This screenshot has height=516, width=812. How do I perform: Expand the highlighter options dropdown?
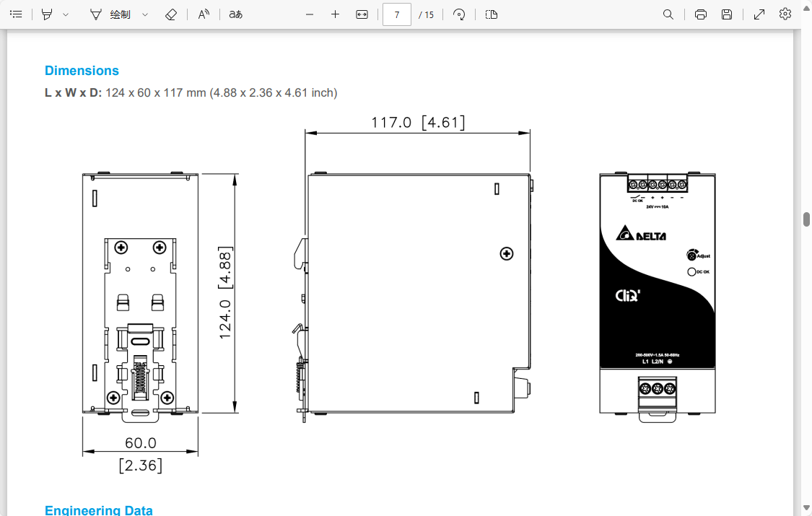(66, 14)
